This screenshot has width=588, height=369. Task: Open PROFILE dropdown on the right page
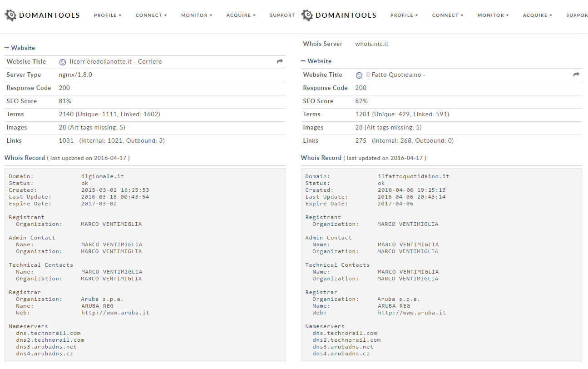[x=404, y=15]
